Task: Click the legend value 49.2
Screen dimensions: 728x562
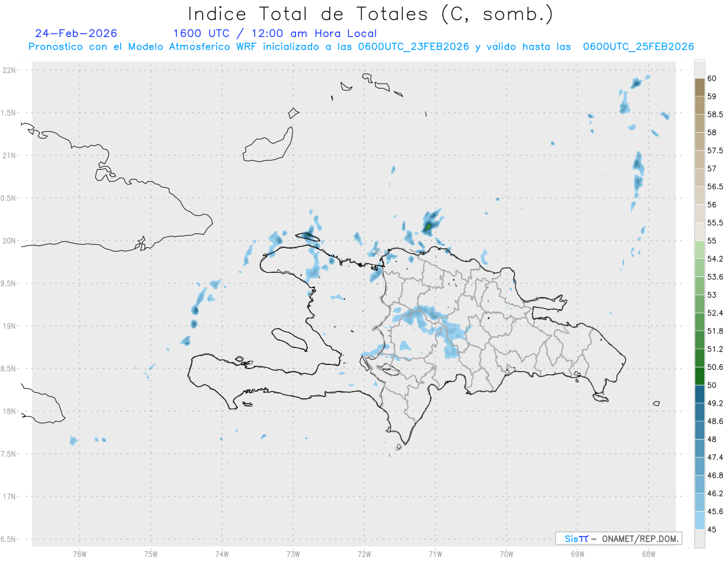Action: tap(715, 403)
